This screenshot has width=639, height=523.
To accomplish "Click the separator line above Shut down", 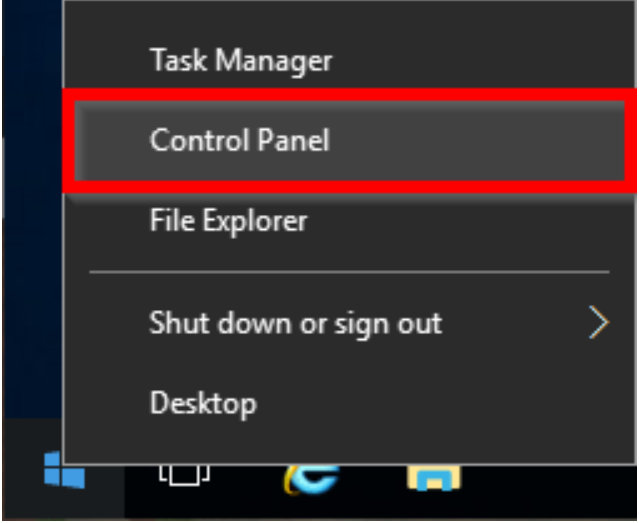I will click(x=348, y=271).
